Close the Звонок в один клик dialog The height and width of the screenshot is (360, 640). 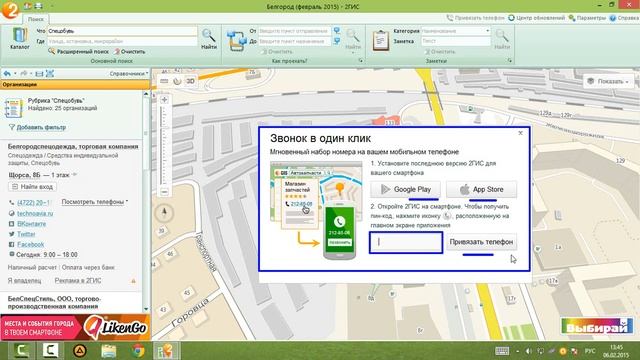pyautogui.click(x=520, y=133)
